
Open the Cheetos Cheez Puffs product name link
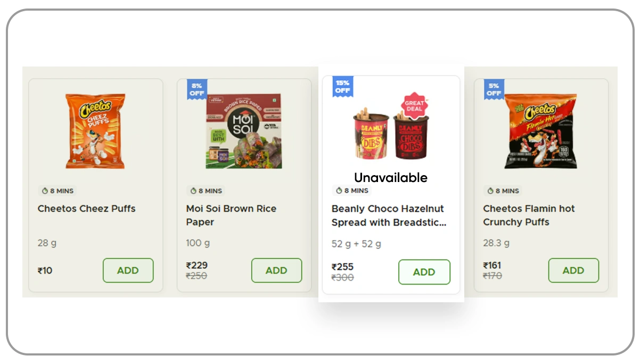click(87, 209)
